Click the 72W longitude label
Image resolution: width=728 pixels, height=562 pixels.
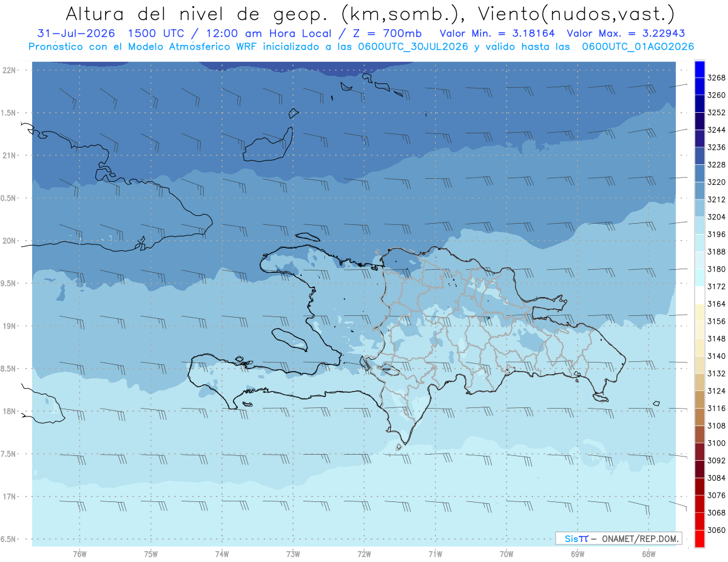click(x=364, y=554)
